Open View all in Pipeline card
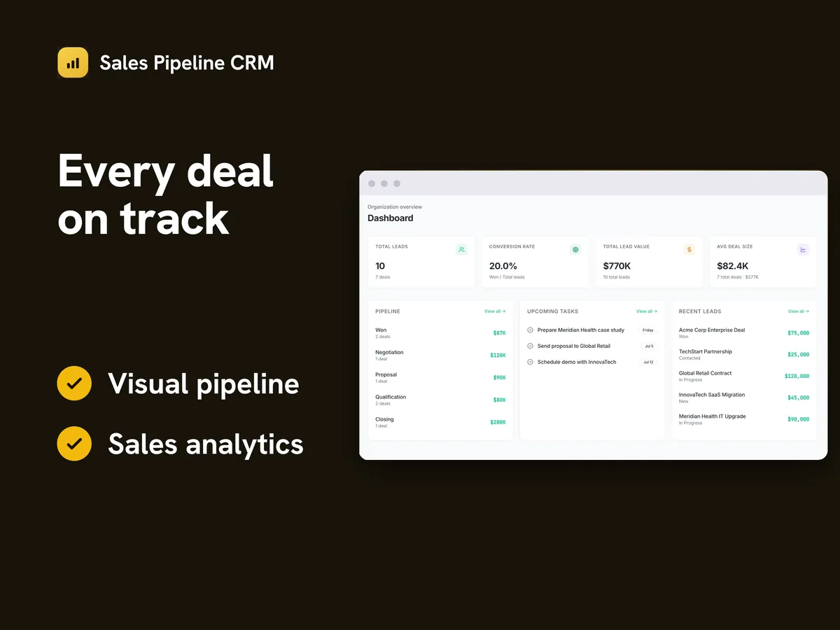The height and width of the screenshot is (630, 840). (495, 311)
